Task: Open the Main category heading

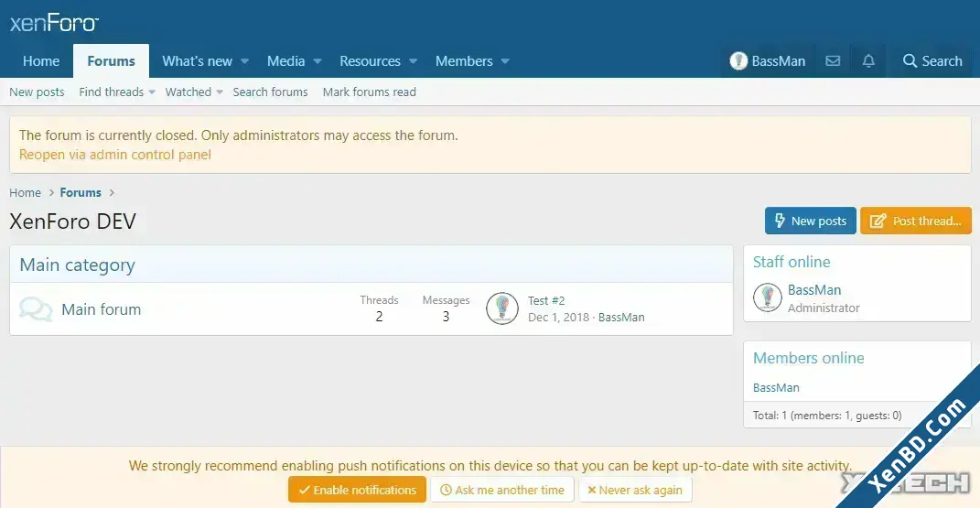Action: pyautogui.click(x=77, y=265)
